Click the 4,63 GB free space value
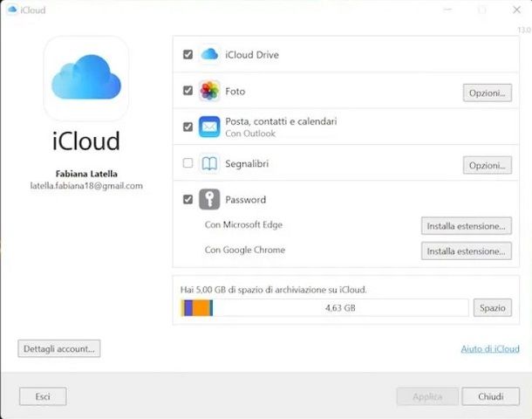The image size is (532, 419). coord(340,308)
